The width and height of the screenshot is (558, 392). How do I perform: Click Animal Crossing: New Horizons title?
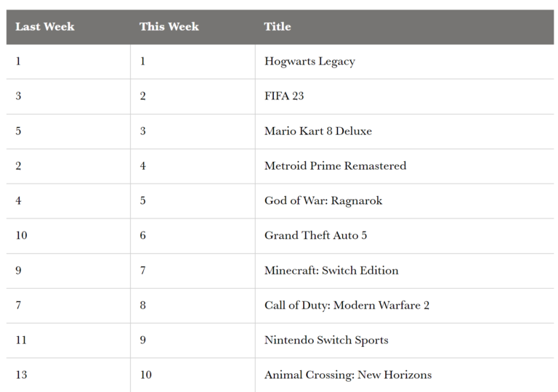(x=348, y=375)
